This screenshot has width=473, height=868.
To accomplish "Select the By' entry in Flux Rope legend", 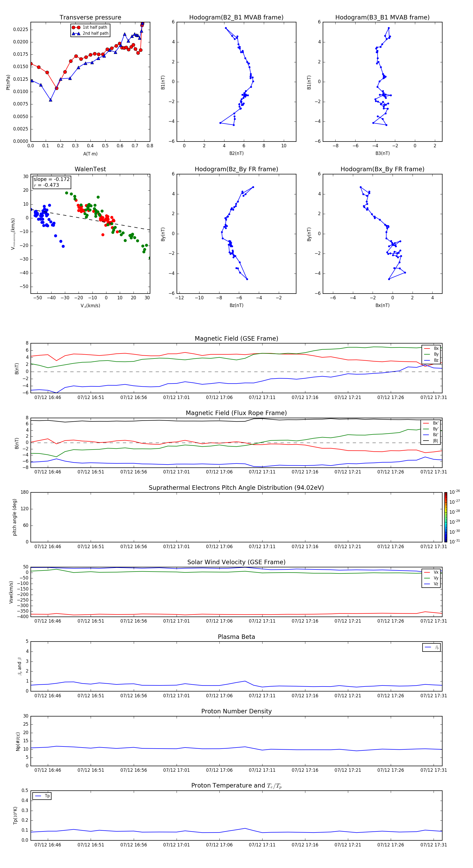I will [431, 429].
